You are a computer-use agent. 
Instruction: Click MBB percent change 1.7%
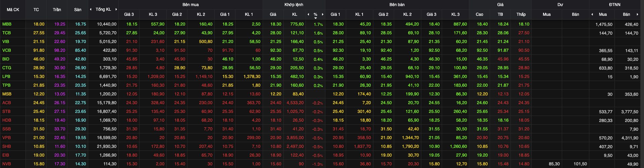pyautogui.click(x=318, y=25)
